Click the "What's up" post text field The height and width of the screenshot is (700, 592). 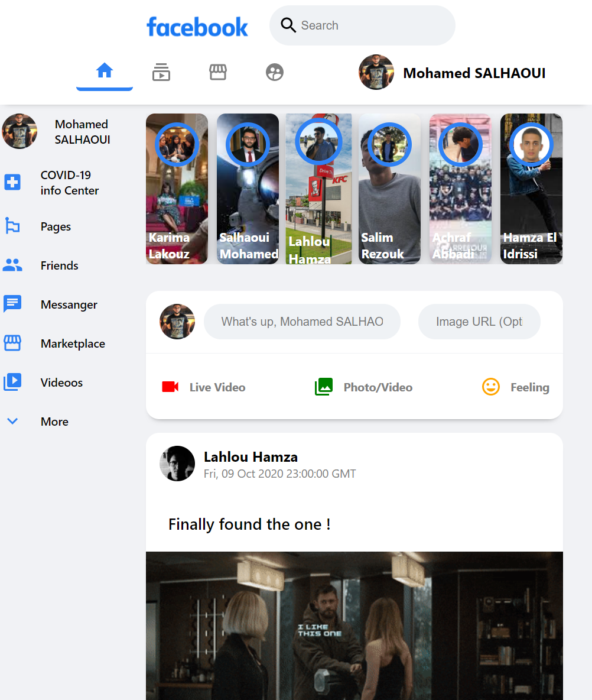[302, 322]
